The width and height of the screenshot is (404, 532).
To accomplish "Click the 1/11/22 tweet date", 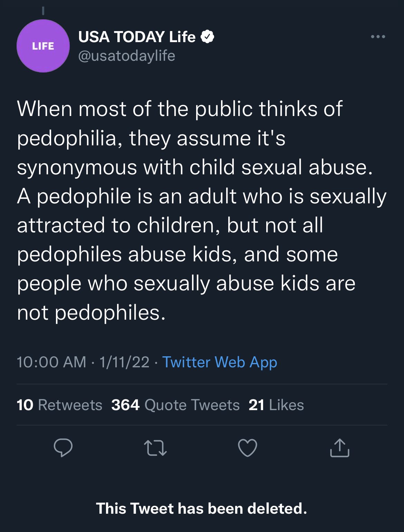I will pyautogui.click(x=124, y=362).
